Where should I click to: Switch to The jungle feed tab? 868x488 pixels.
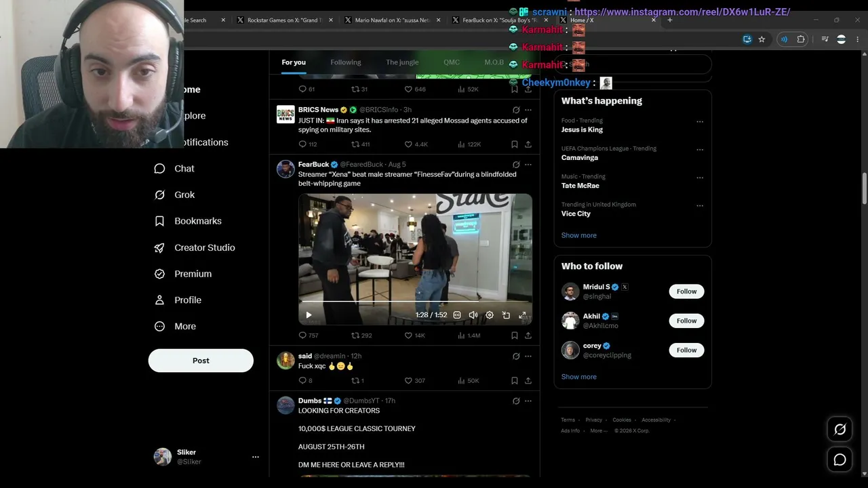pyautogui.click(x=402, y=62)
